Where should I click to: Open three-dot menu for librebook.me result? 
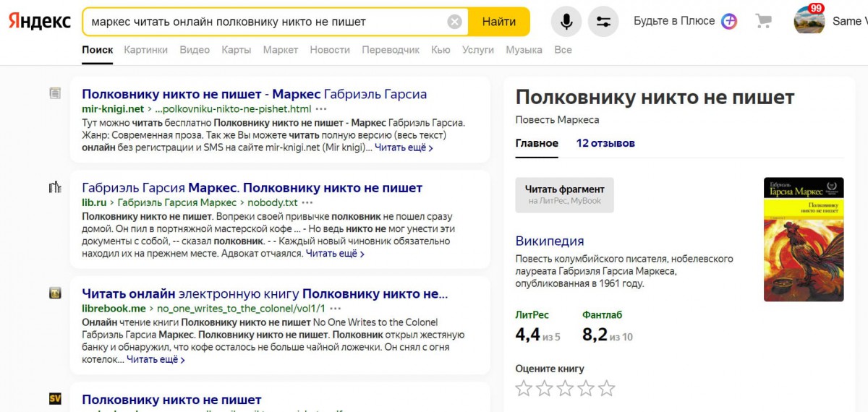(335, 308)
